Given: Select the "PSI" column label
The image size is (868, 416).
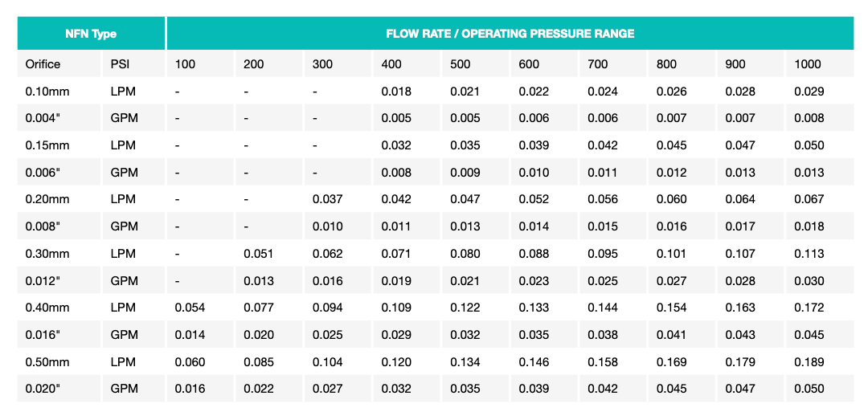Looking at the screenshot, I should click(121, 64).
